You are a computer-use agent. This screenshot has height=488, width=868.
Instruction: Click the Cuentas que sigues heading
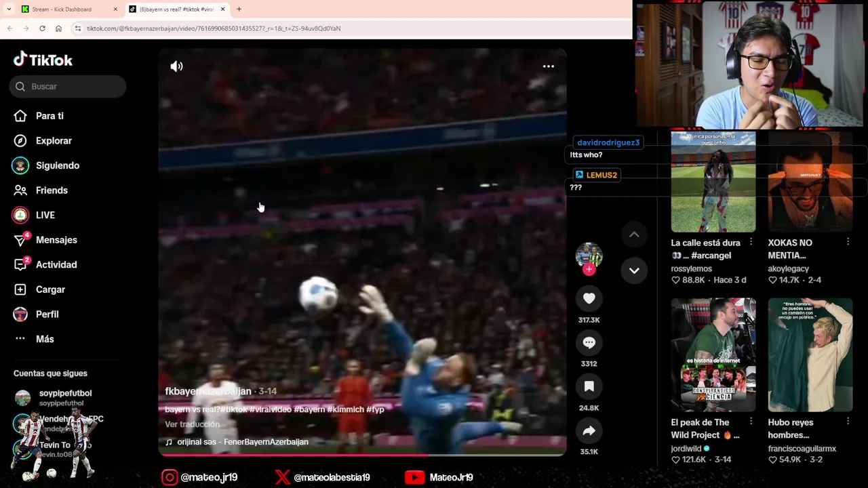click(x=50, y=373)
